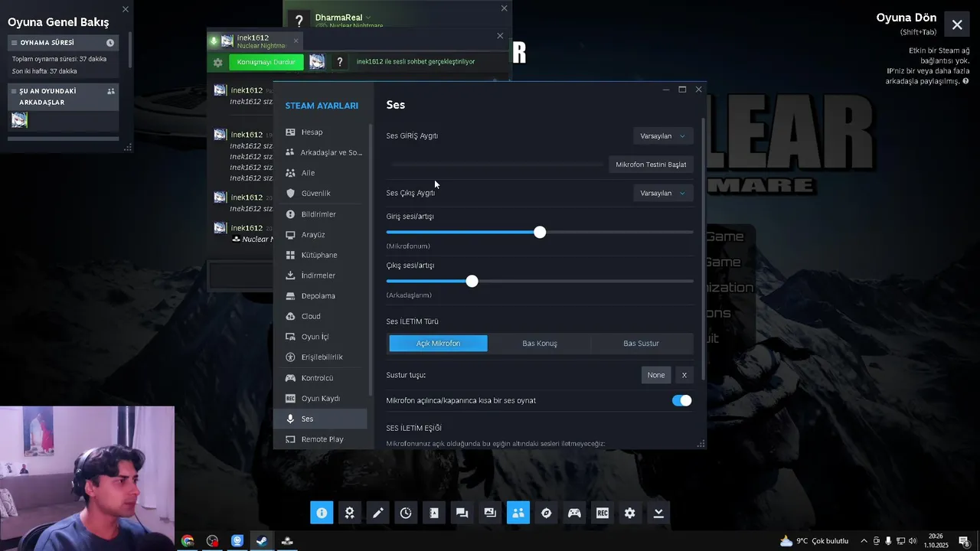Viewport: 980px width, 551px height.
Task: Click the green microphone icon on inek1612 tab
Action: pos(214,41)
